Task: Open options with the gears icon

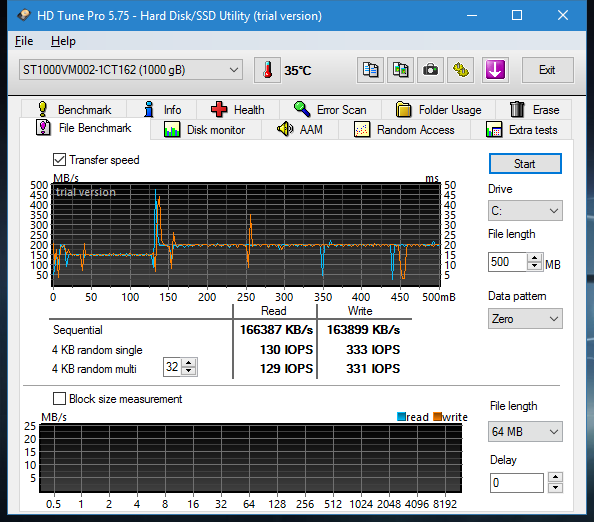Action: [461, 70]
